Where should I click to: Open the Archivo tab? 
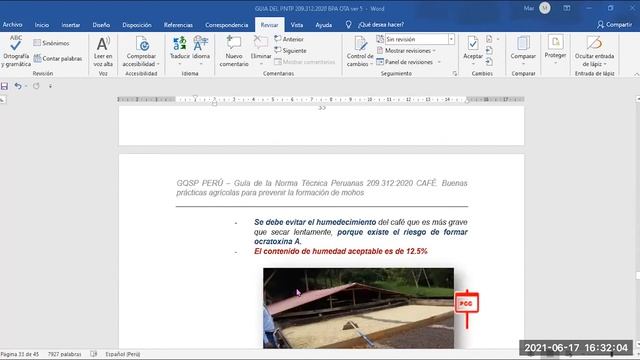[12, 25]
